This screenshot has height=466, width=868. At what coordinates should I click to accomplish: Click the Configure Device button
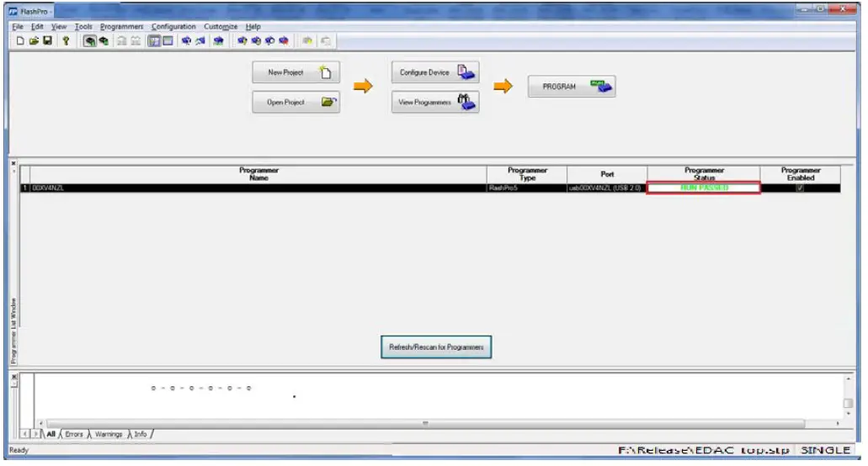pyautogui.click(x=435, y=72)
